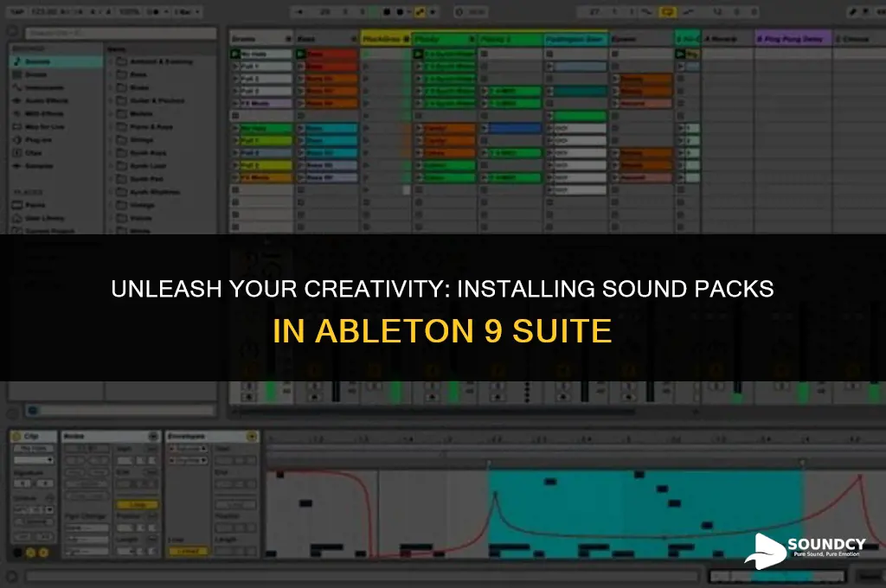Click the TAP tempo button

click(x=17, y=11)
